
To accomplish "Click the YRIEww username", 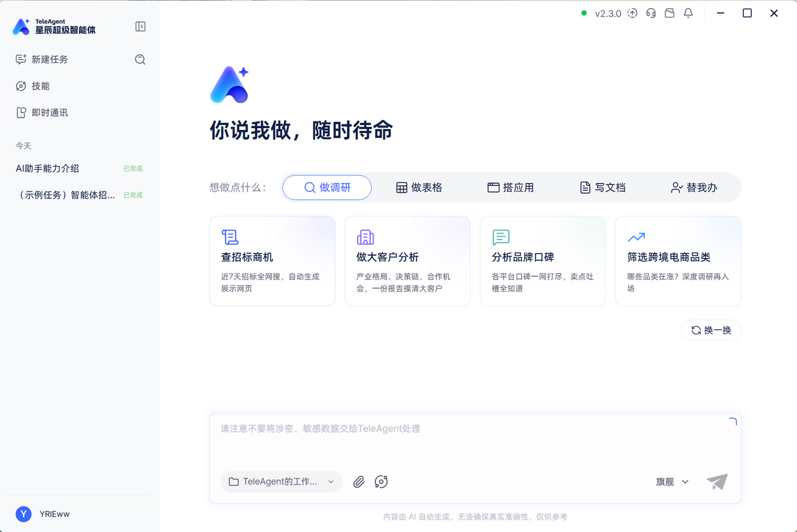I will point(55,514).
